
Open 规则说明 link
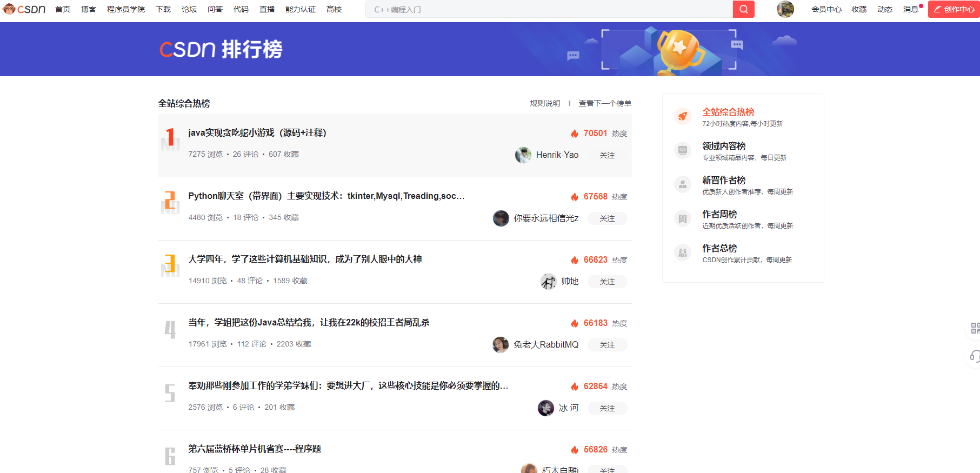pos(545,103)
